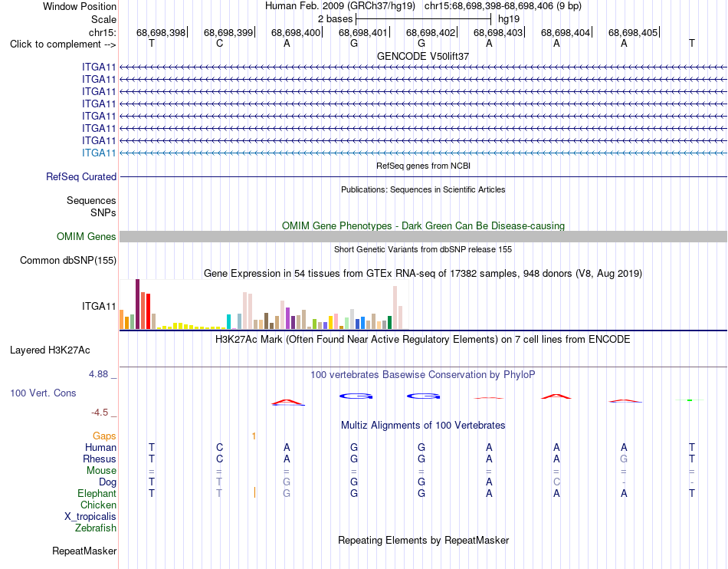Screen dimensions: 728x569
Task: Click "Click to complement -->" to reverse bases
Action: pos(63,44)
